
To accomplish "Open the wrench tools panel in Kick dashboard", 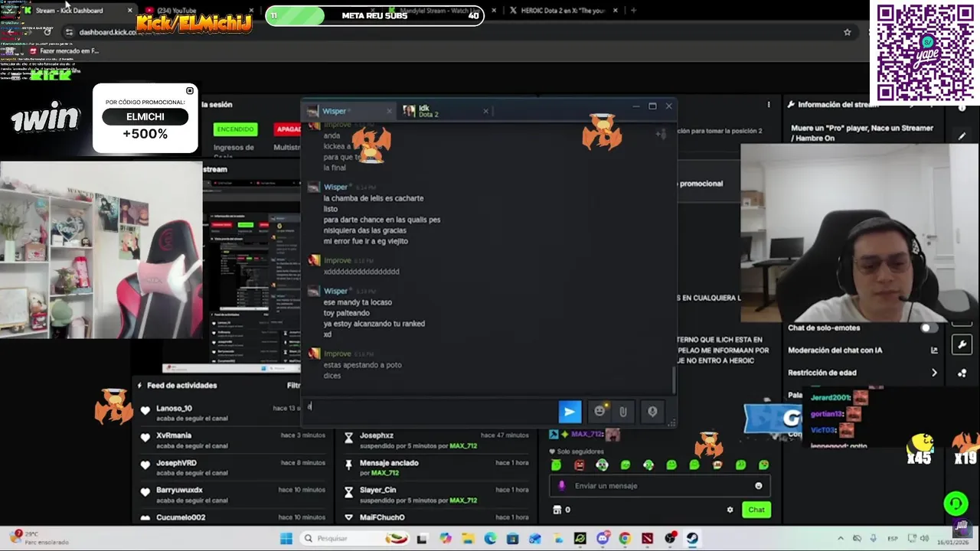I will click(962, 345).
